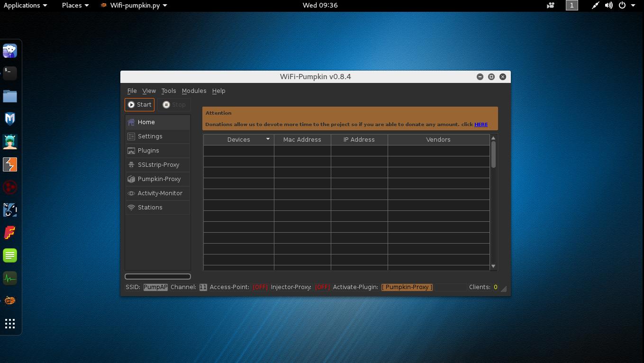This screenshot has width=644, height=363.
Task: Click the Plugins icon in sidebar
Action: click(131, 150)
